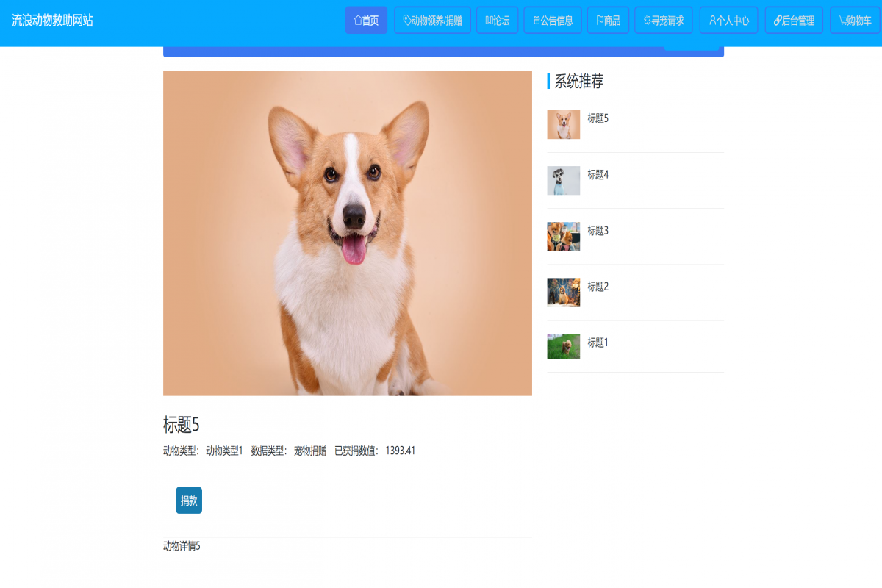Go to the 寻宠请求 page
Screen dimensions: 882x588
click(x=664, y=20)
